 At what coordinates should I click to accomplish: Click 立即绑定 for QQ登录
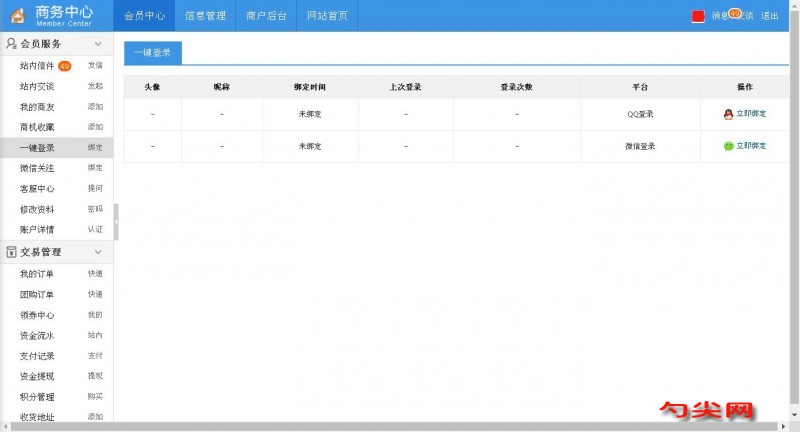click(751, 114)
